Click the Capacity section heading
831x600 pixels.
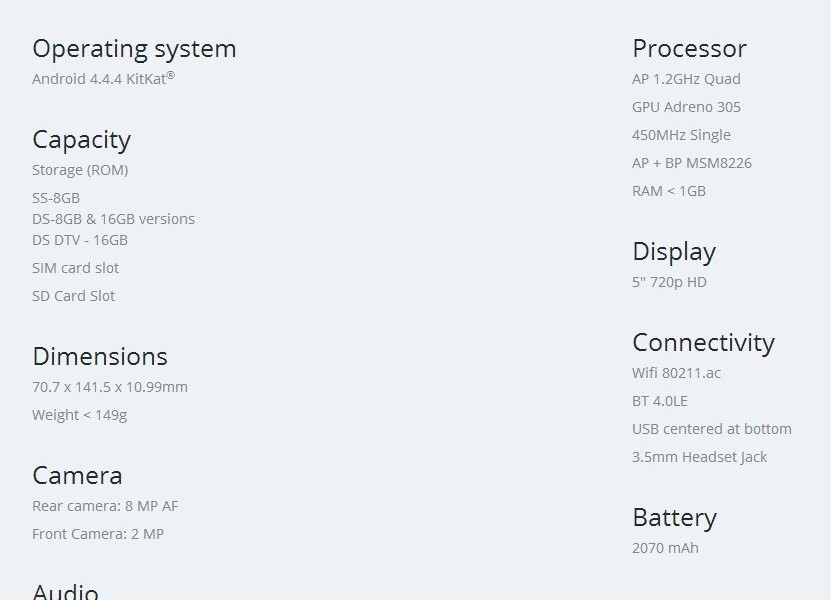[81, 140]
